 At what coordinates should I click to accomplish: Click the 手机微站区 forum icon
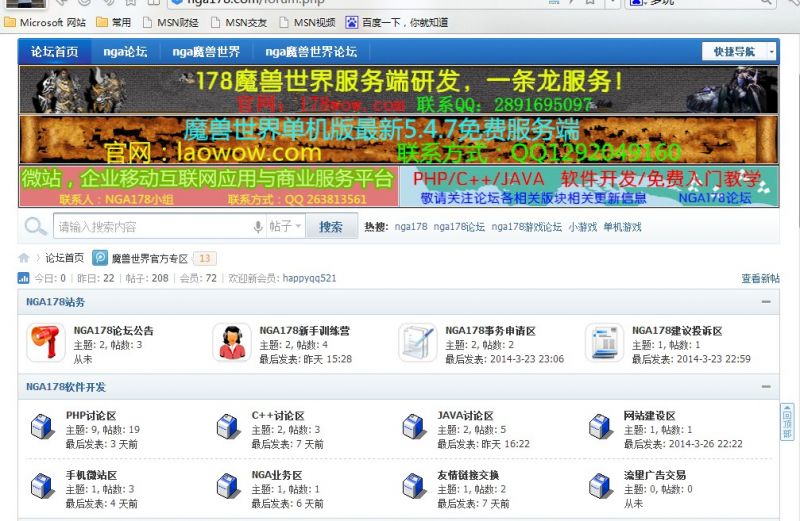point(42,486)
